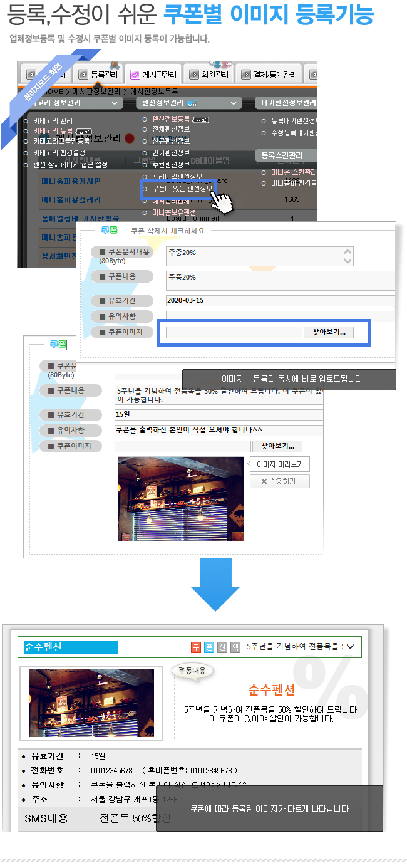Click 전체펜션정보 menu item
Image resolution: width=407 pixels, height=868 pixels.
pos(171,128)
